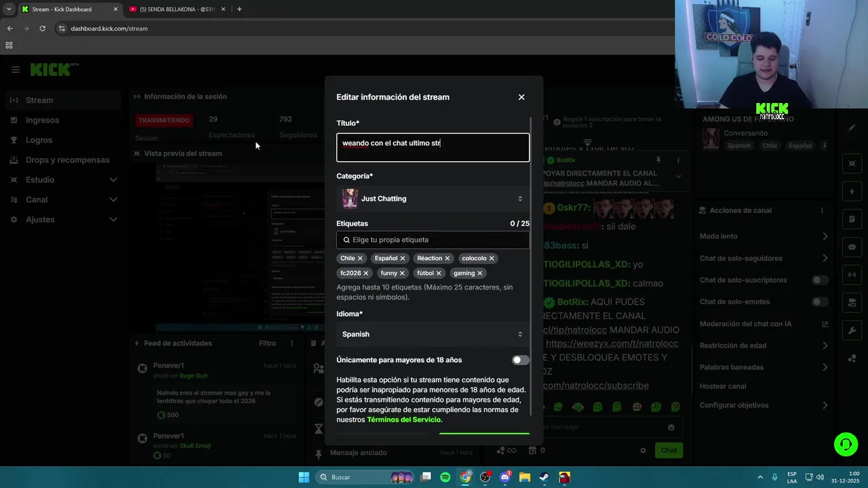Open Drops y recompensas in sidebar

64,160
